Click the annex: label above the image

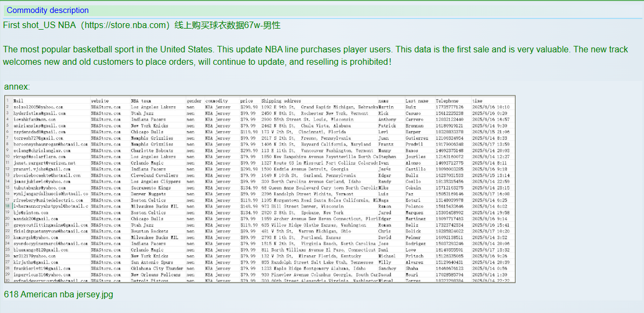[x=17, y=86]
